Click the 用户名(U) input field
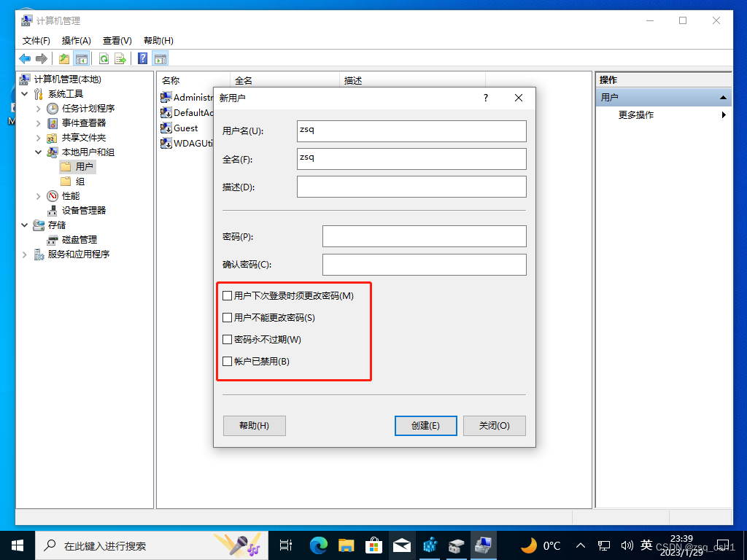 (x=411, y=131)
